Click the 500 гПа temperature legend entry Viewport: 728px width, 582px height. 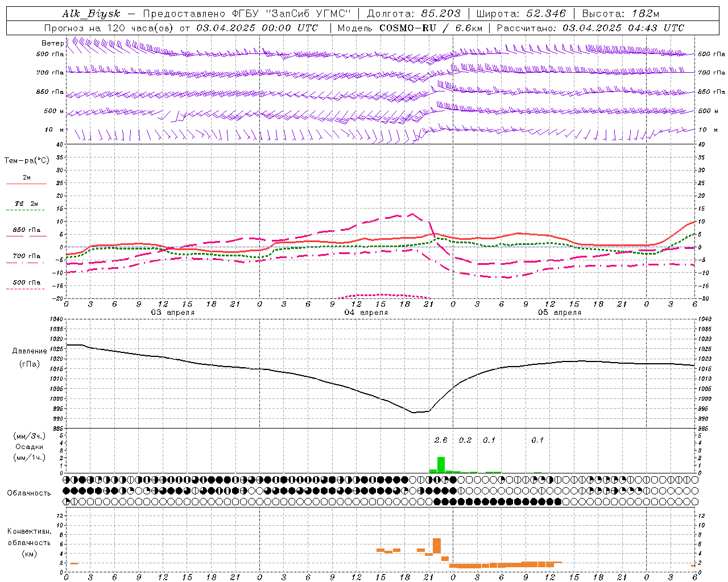(27, 282)
